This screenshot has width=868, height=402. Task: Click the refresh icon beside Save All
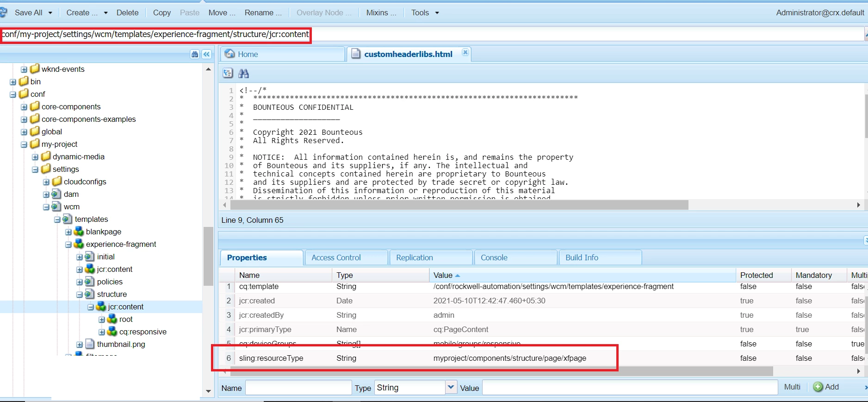pos(4,13)
